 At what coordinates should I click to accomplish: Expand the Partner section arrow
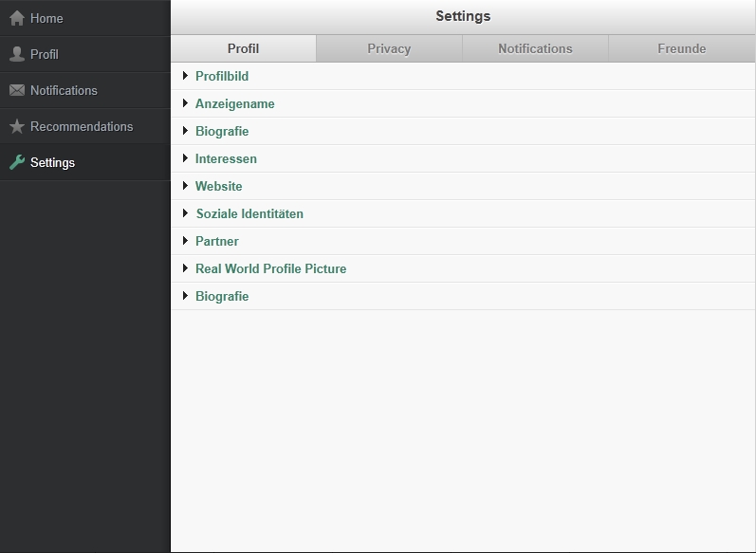tap(186, 241)
